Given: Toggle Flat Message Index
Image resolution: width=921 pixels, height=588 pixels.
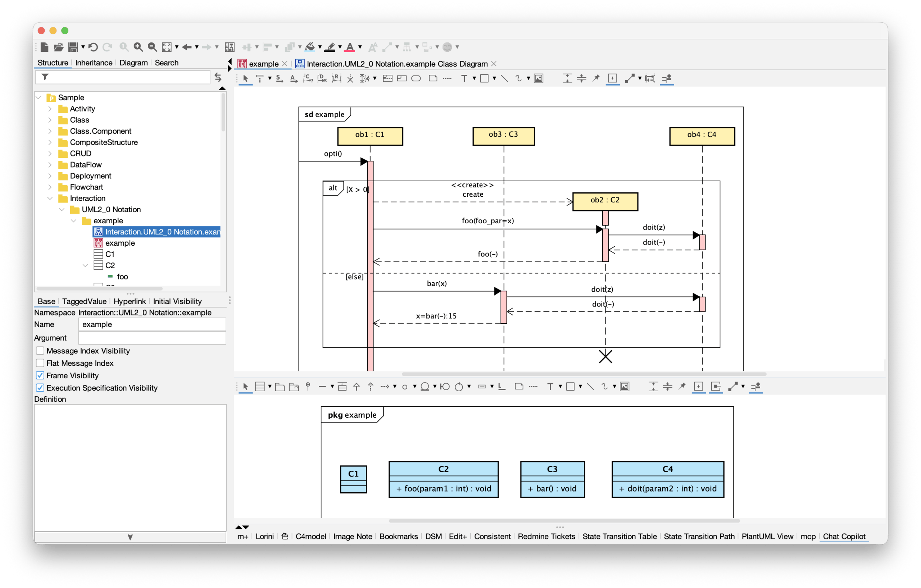Looking at the screenshot, I should [40, 363].
